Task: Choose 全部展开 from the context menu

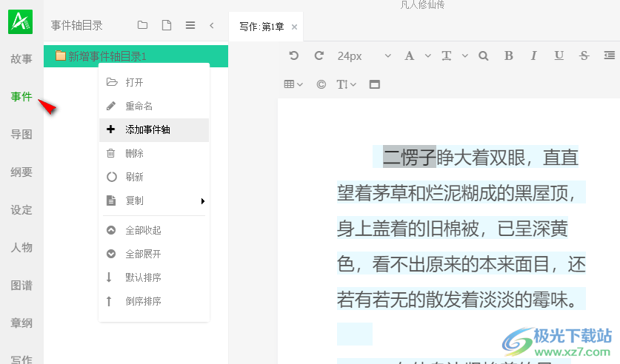Action: pyautogui.click(x=154, y=254)
